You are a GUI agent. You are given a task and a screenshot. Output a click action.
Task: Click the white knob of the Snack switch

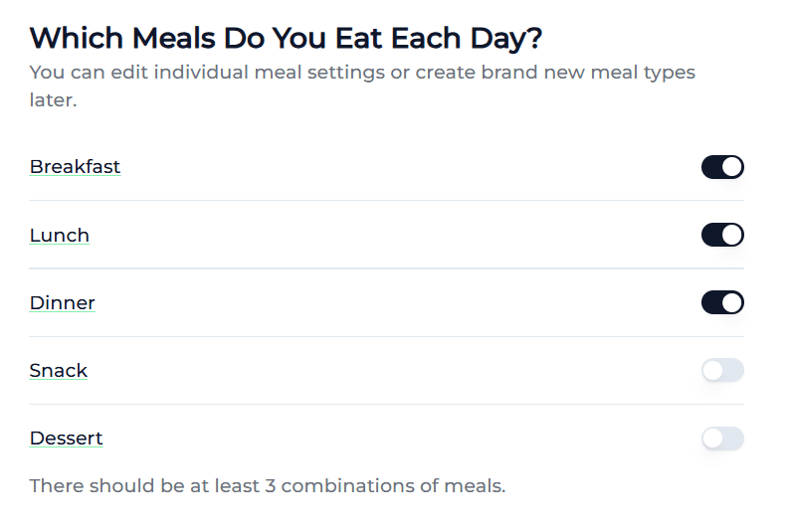[x=712, y=371]
